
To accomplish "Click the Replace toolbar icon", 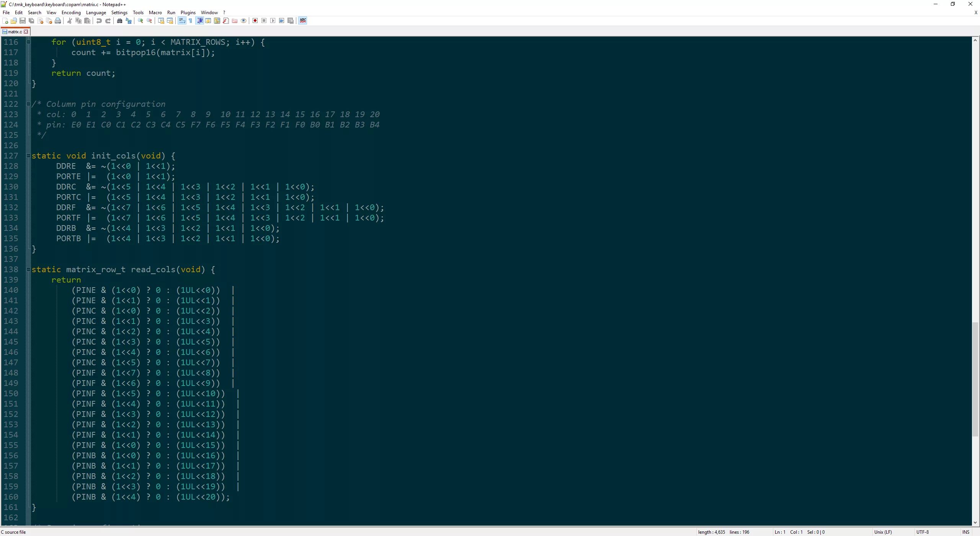I will point(129,21).
